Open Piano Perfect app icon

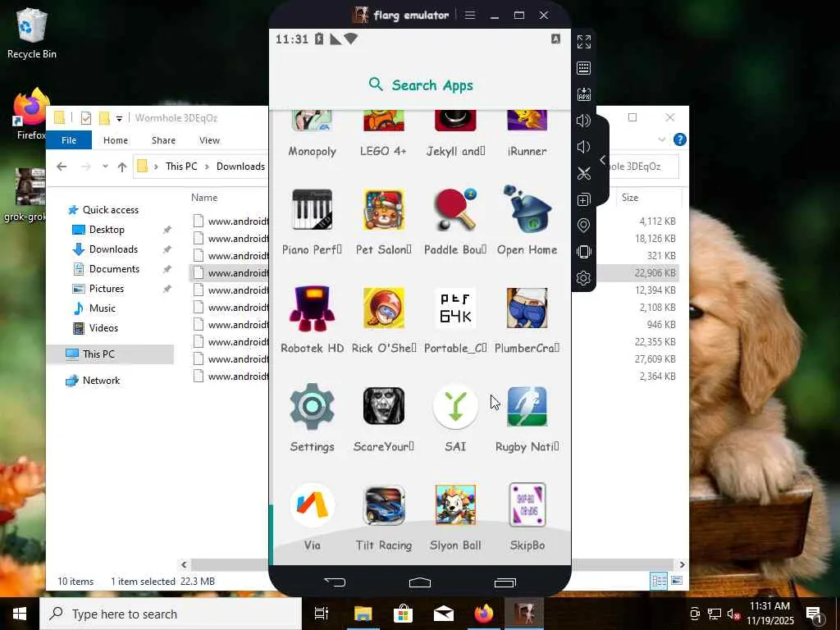[x=313, y=209]
